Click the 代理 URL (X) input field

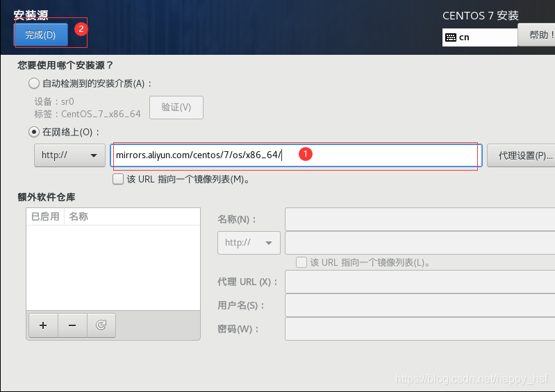click(420, 282)
